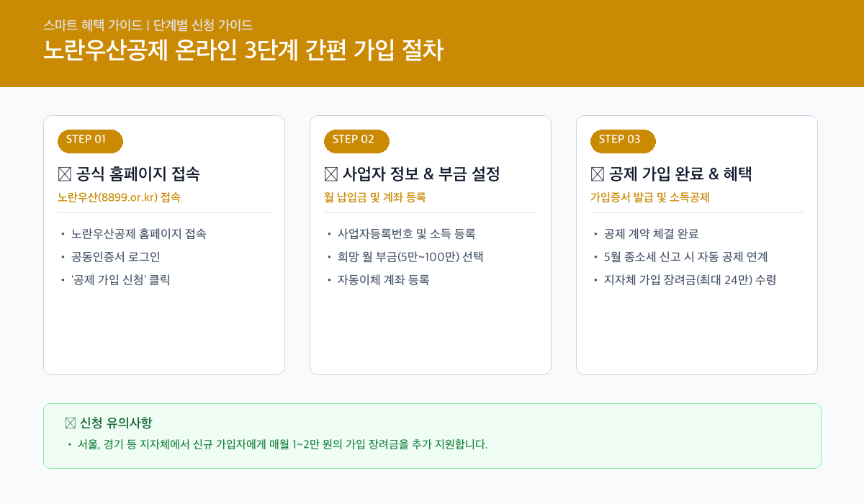Click the '사업자 정보 & 부금 설정' heading
The height and width of the screenshot is (504, 864).
pyautogui.click(x=421, y=174)
